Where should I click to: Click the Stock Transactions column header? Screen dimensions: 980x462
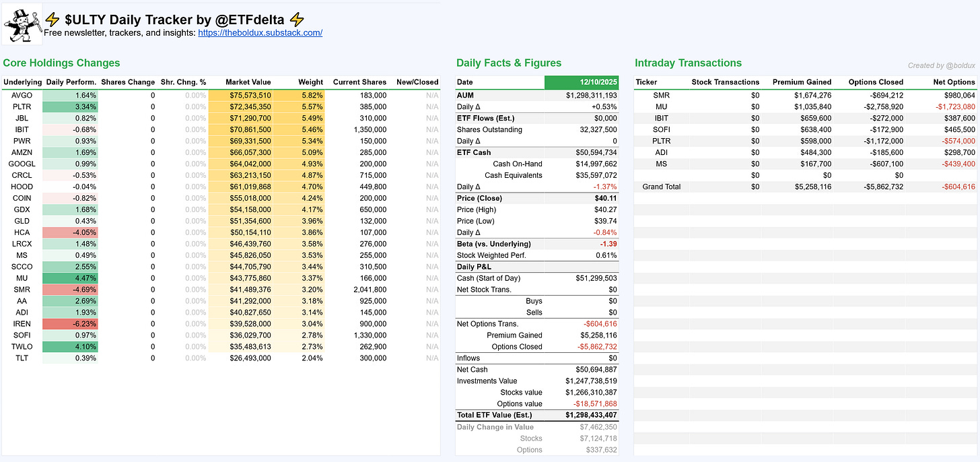[x=726, y=82]
